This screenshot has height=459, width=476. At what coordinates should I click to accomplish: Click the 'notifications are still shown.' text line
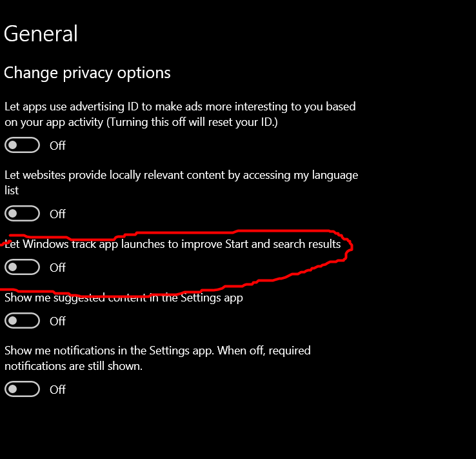74,366
